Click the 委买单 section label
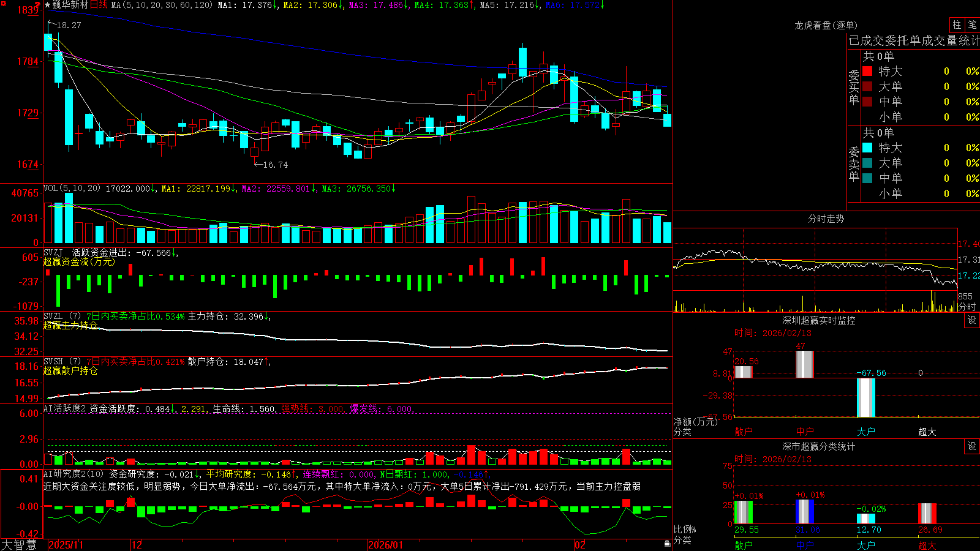The width and height of the screenshot is (980, 551). [x=854, y=87]
